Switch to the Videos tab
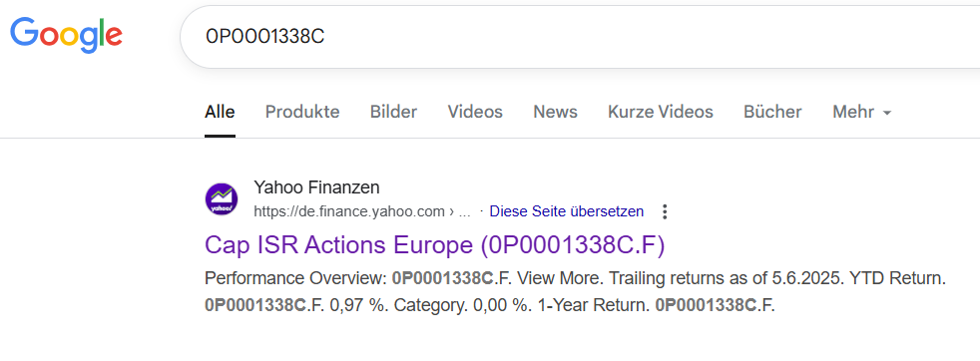This screenshot has width=980, height=361. tap(475, 112)
